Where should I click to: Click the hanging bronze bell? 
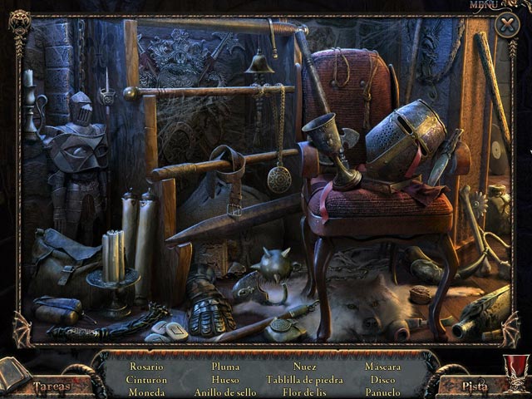[259, 62]
